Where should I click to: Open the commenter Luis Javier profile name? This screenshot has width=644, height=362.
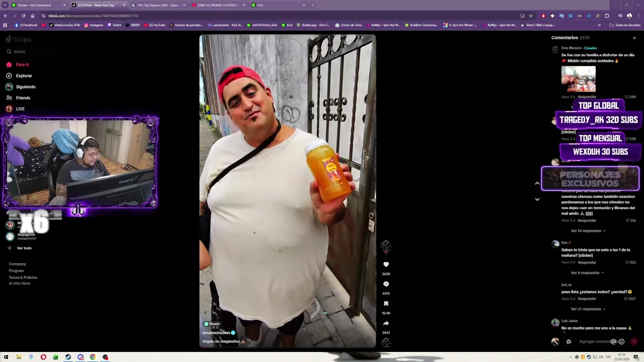tap(569, 321)
